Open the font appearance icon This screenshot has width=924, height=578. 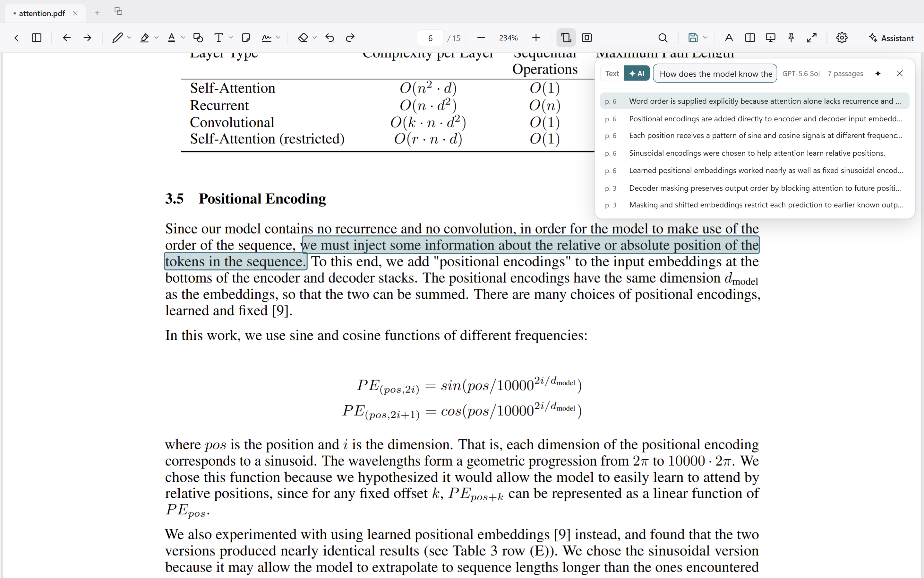tap(729, 38)
